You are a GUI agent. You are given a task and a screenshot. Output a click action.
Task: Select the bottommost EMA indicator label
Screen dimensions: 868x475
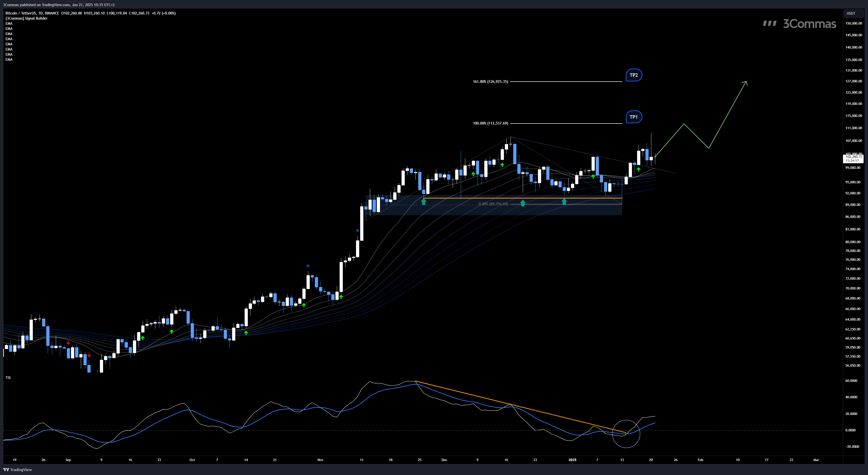tap(9, 60)
